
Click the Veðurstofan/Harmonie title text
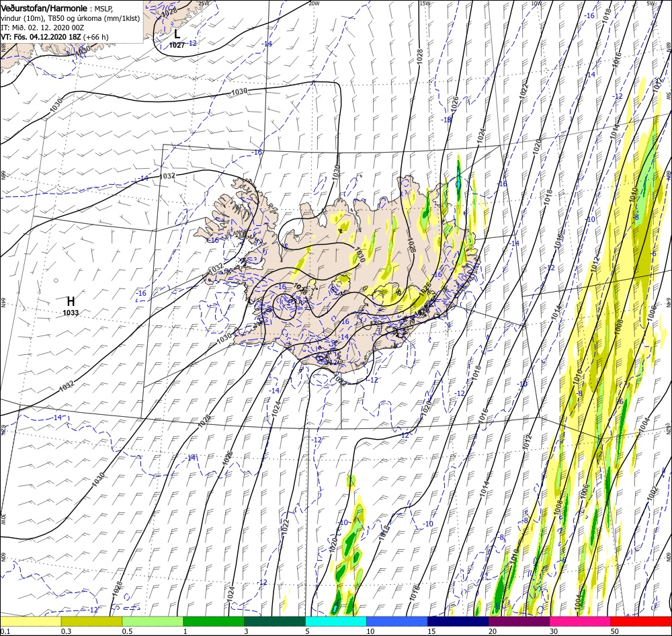point(44,8)
